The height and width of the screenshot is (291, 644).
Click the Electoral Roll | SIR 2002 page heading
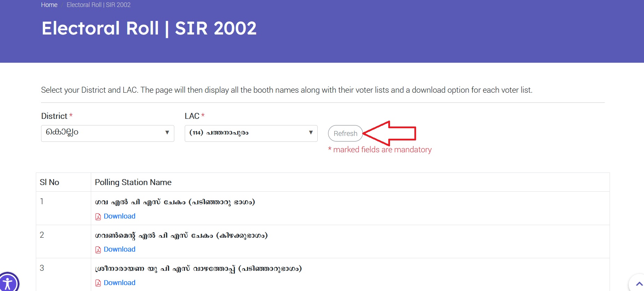point(149,28)
